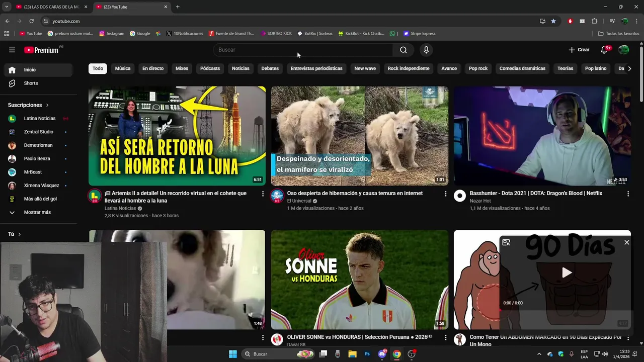This screenshot has height=362, width=644.
Task: Click the Latina Noticias avatar beside the Artemis video
Action: pyautogui.click(x=95, y=196)
